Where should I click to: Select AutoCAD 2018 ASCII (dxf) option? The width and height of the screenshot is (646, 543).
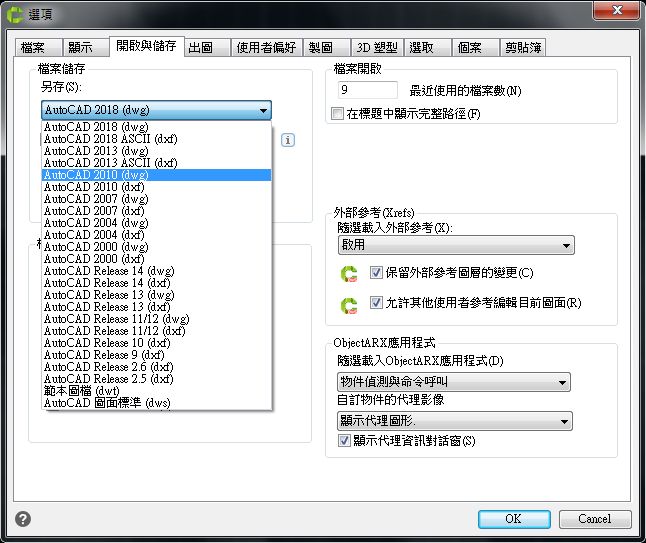point(157,139)
